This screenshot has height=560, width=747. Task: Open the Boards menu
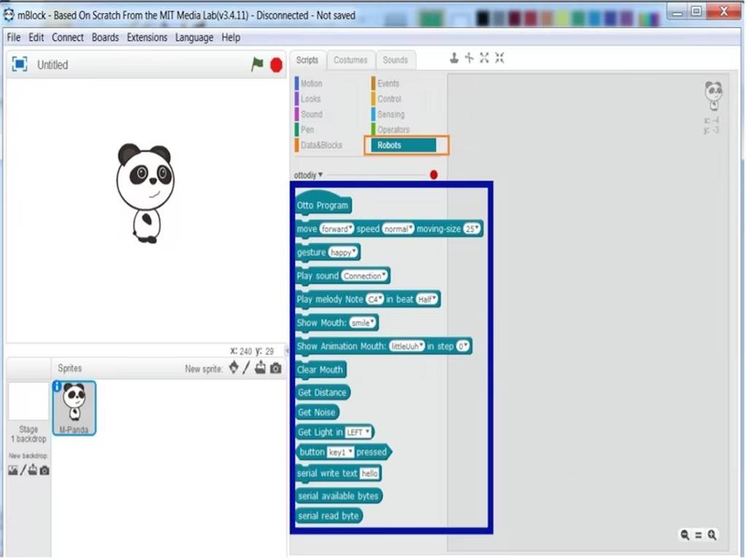[105, 37]
